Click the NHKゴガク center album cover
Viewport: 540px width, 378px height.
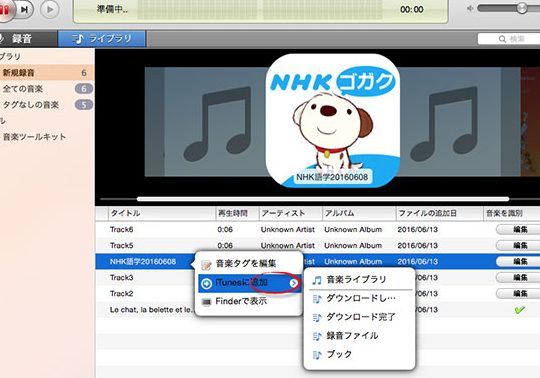pyautogui.click(x=332, y=120)
